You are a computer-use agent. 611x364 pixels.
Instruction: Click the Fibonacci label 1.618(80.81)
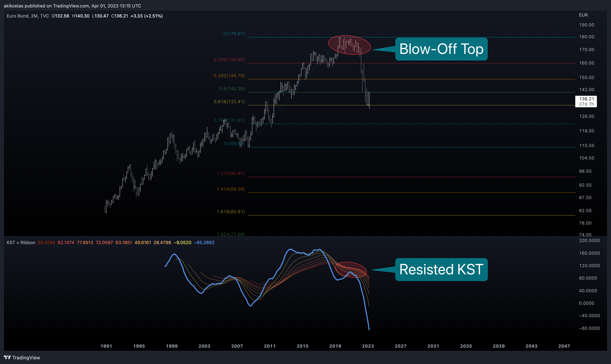231,212
